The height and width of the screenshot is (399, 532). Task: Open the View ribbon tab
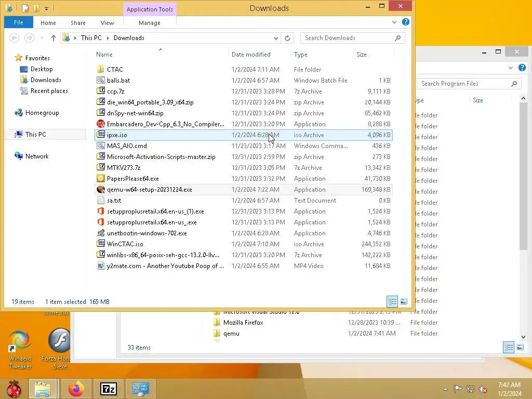point(107,23)
